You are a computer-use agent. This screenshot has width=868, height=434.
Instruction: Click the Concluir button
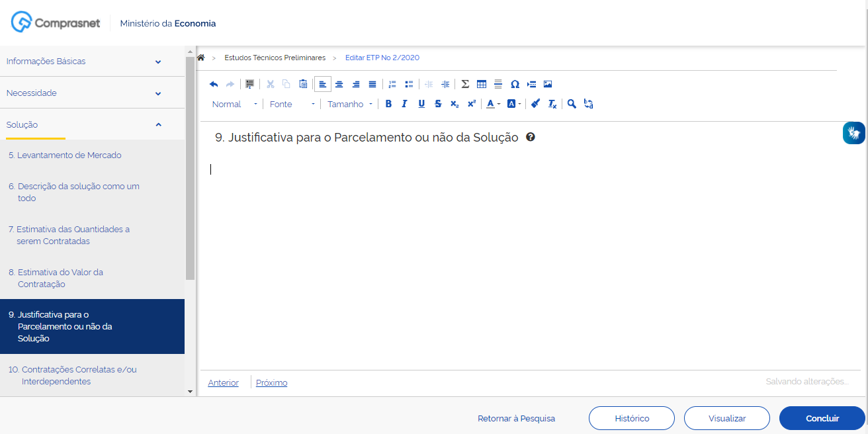click(822, 417)
